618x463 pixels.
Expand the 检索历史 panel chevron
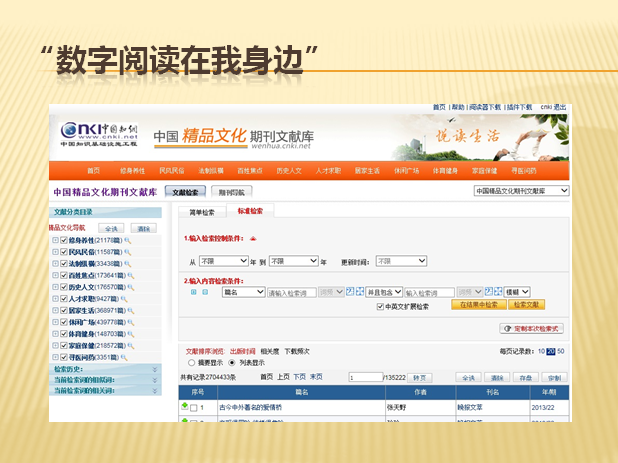(x=155, y=369)
